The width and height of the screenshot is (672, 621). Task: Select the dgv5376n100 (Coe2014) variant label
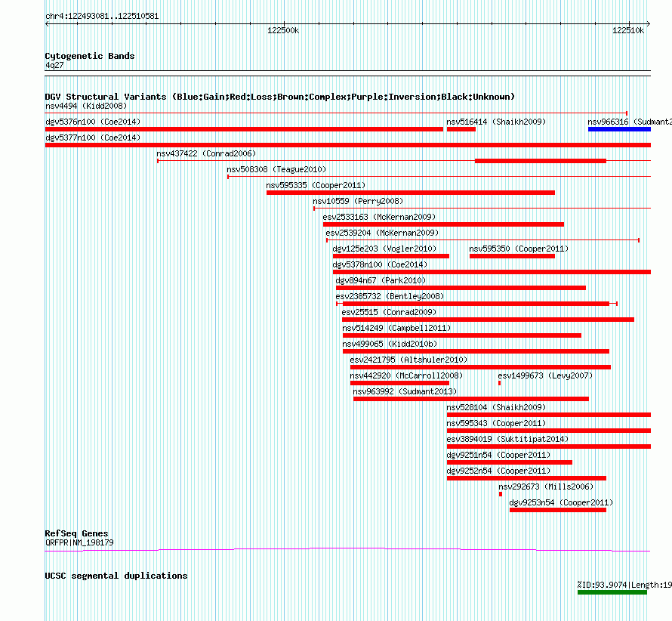[93, 122]
